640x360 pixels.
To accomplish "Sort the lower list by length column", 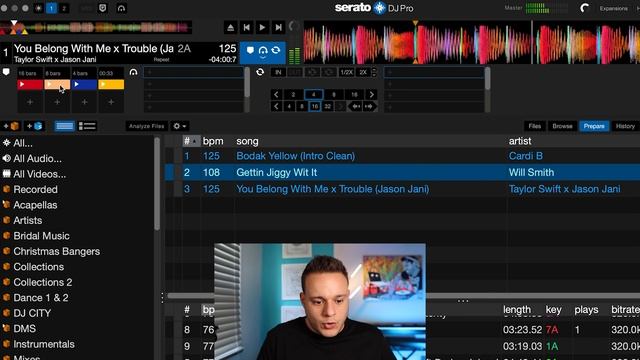I will (x=517, y=310).
